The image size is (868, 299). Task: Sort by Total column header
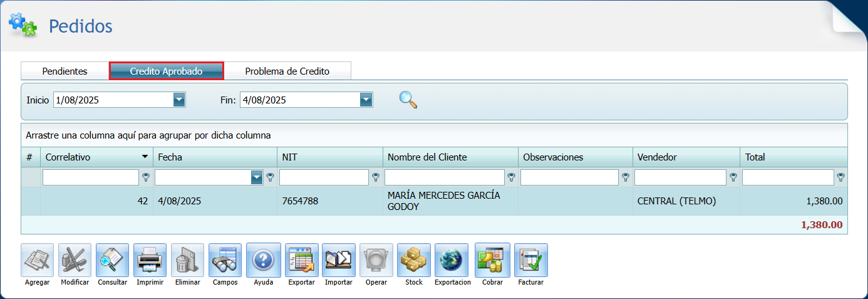[793, 157]
